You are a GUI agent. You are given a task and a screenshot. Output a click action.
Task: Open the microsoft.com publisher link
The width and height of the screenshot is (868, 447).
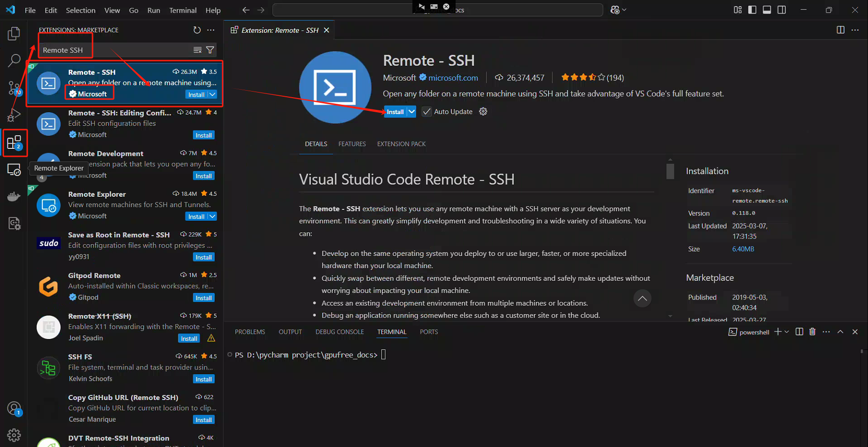453,77
